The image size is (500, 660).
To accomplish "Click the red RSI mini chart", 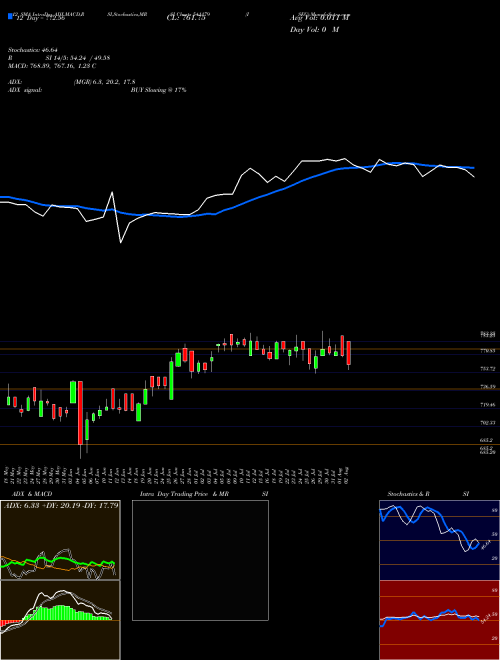I will (x=439, y=620).
